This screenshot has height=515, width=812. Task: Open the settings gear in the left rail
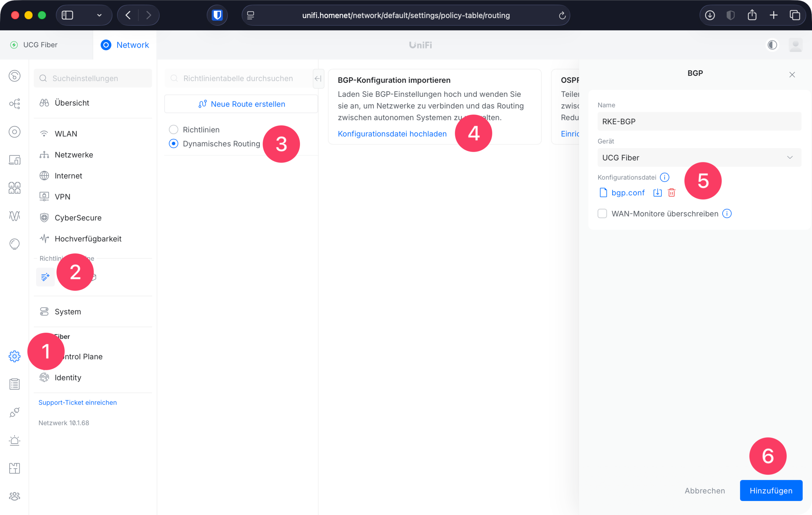[x=15, y=356]
